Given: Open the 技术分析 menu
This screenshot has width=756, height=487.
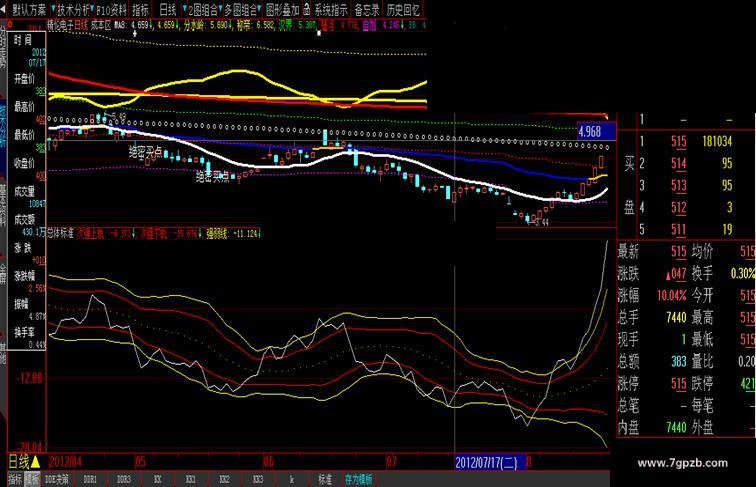Looking at the screenshot, I should click(x=73, y=9).
